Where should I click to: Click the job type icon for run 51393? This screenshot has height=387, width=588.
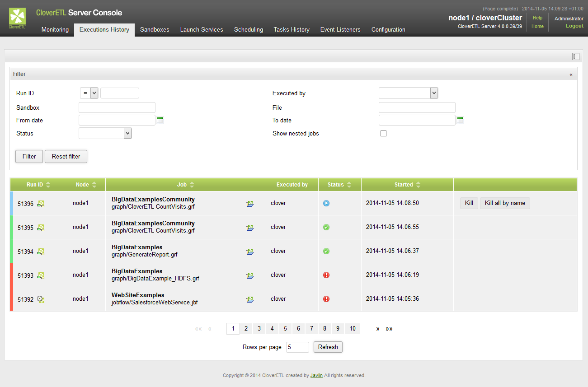41,275
